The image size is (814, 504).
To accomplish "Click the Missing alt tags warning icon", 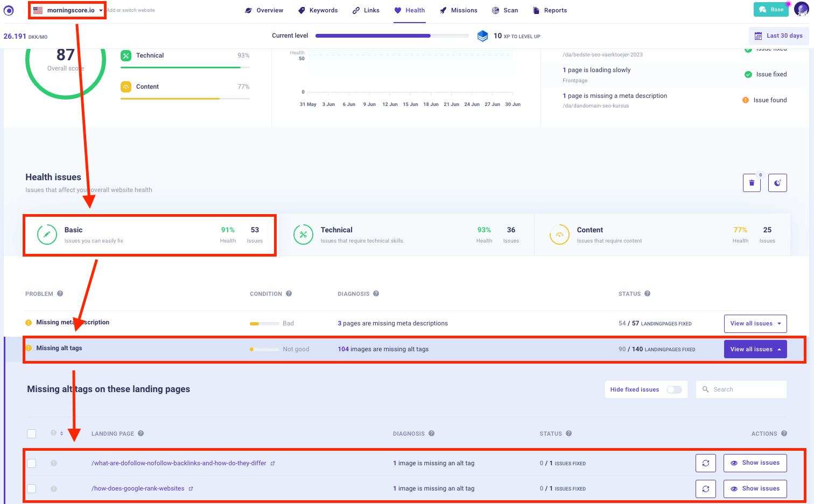I will coord(29,348).
